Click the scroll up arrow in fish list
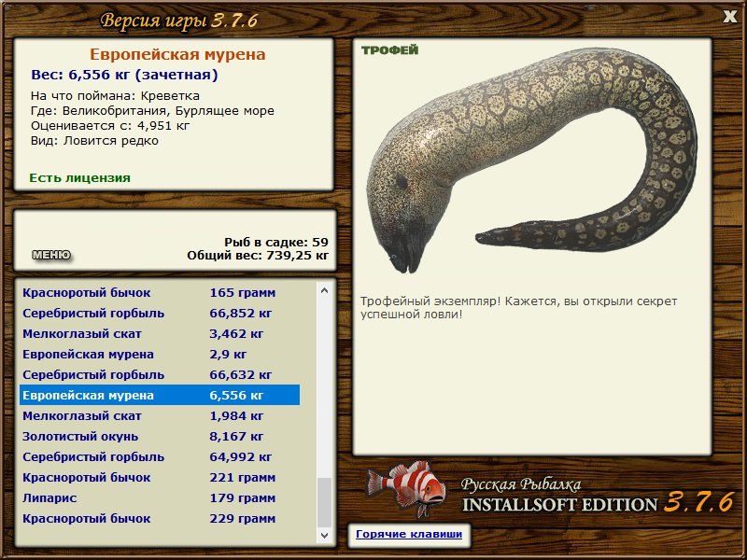Screen dimensions: 747x560 [x=324, y=290]
